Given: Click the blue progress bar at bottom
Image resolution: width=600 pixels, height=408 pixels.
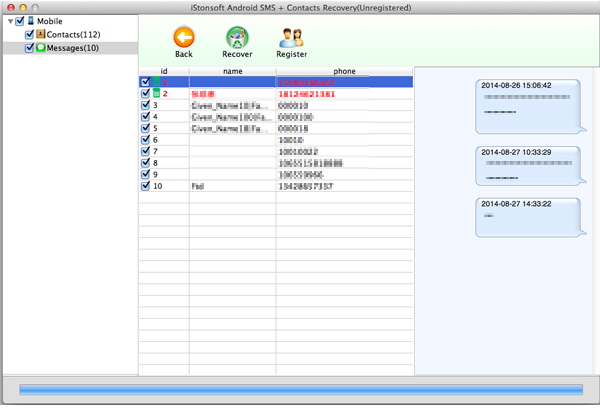Looking at the screenshot, I should coord(300,390).
